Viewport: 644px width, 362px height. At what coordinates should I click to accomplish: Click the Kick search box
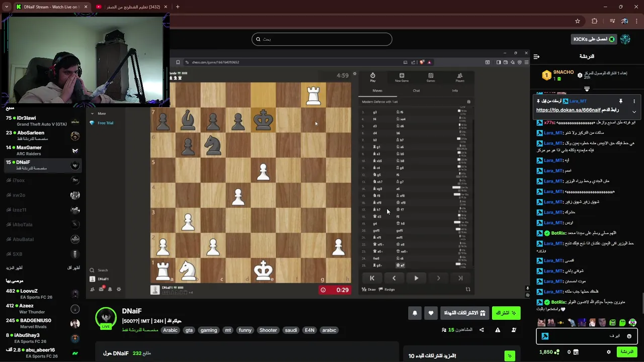(x=322, y=39)
